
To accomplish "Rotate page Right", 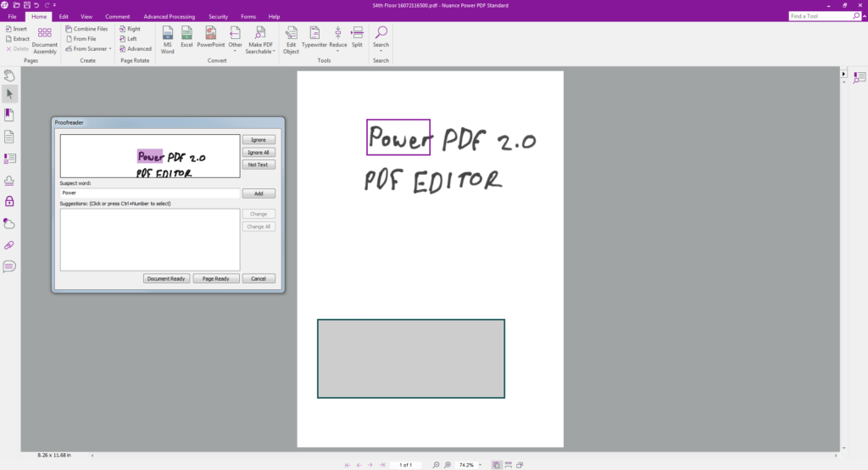I will coord(130,29).
